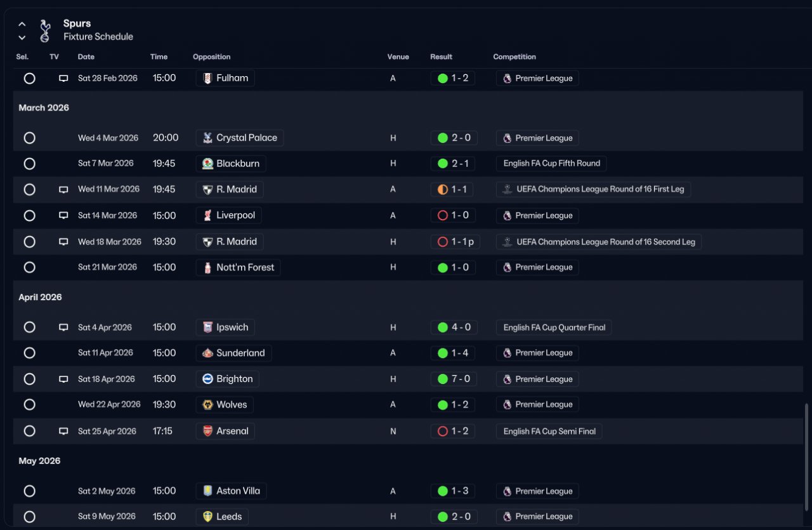Image resolution: width=812 pixels, height=530 pixels.
Task: Click the TV icon on Fulham fixture
Action: coord(63,79)
